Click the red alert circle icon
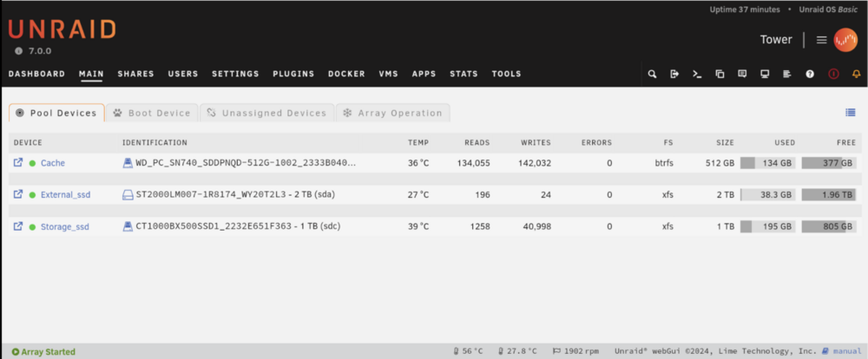 point(833,74)
